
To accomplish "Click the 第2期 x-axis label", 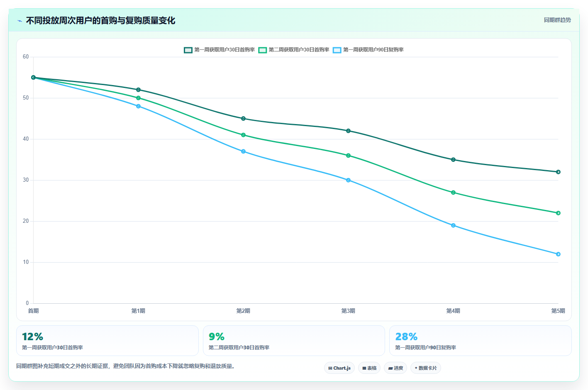I will (244, 311).
